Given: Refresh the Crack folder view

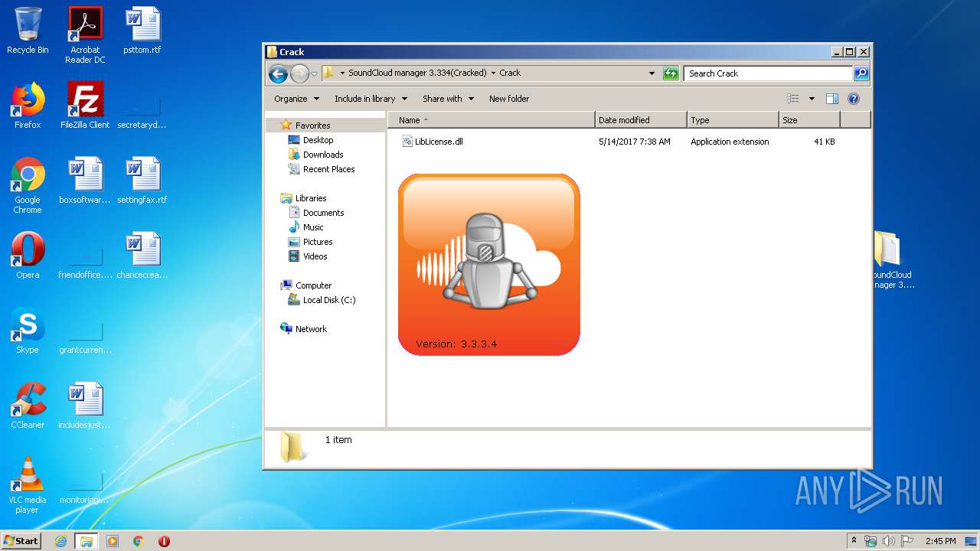Looking at the screenshot, I should click(x=671, y=73).
